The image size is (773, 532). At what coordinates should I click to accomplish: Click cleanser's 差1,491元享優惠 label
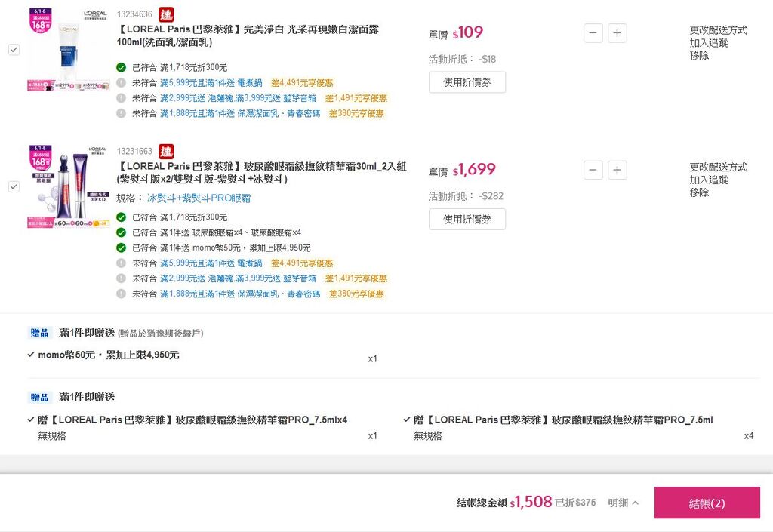coord(356,98)
